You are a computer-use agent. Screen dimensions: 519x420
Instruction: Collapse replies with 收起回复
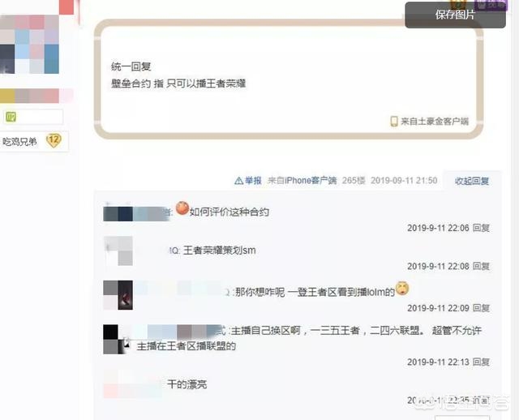[472, 181]
